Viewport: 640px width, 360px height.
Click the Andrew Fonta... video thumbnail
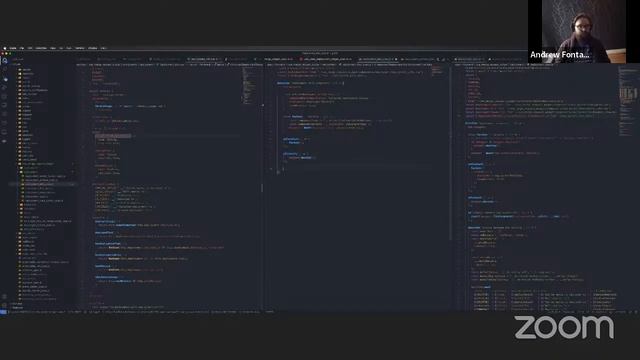(x=584, y=31)
